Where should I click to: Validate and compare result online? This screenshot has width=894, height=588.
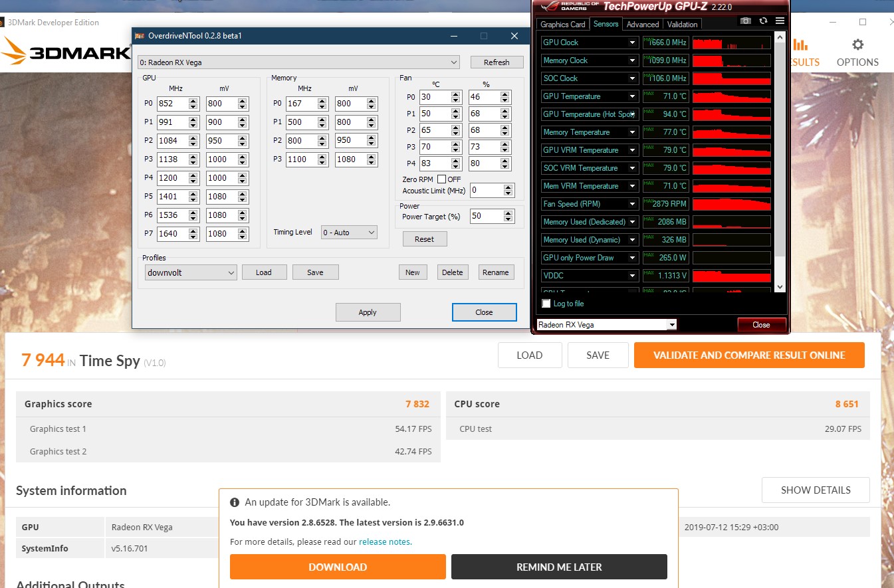(749, 355)
